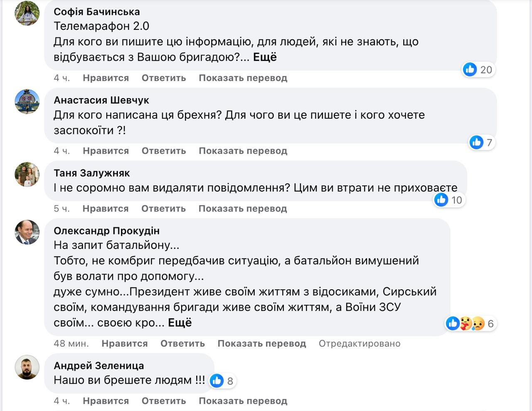
Task: Click the like reaction icon on Таня Залужняк's comment
Action: tap(441, 200)
